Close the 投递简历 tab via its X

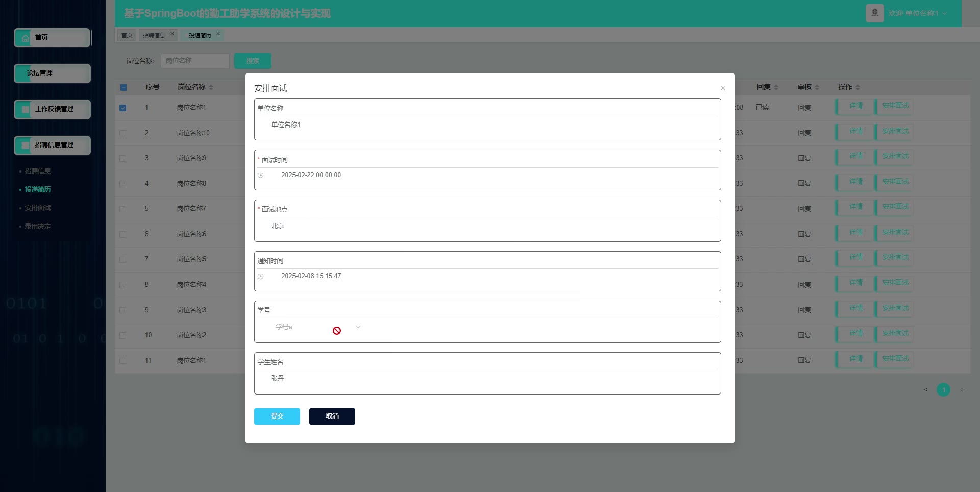[218, 34]
